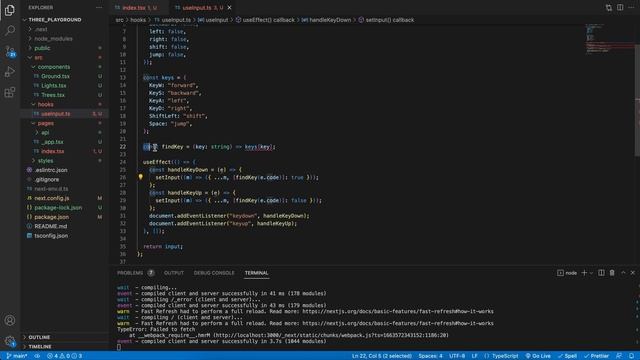The height and width of the screenshot is (360, 640).
Task: Open Source Control view with pending changes badge
Action: tap(10, 51)
